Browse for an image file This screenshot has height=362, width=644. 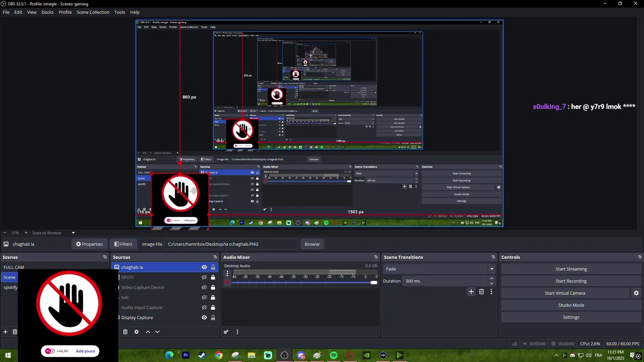(x=312, y=244)
